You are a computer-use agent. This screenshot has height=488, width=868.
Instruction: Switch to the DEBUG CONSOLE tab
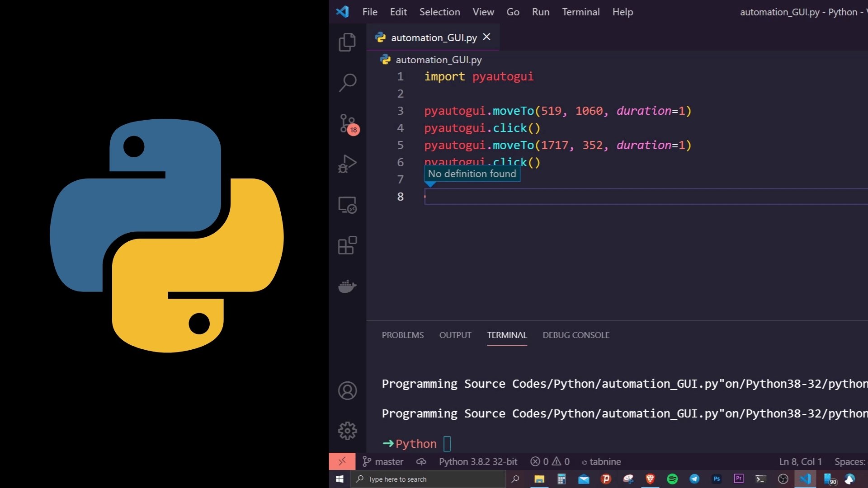click(576, 335)
